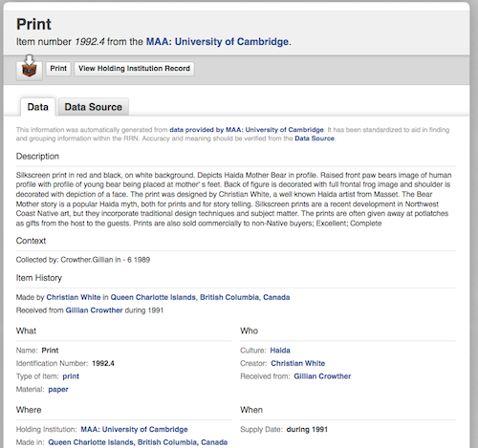Open Gillian Crowther link in Item History

pos(94,310)
